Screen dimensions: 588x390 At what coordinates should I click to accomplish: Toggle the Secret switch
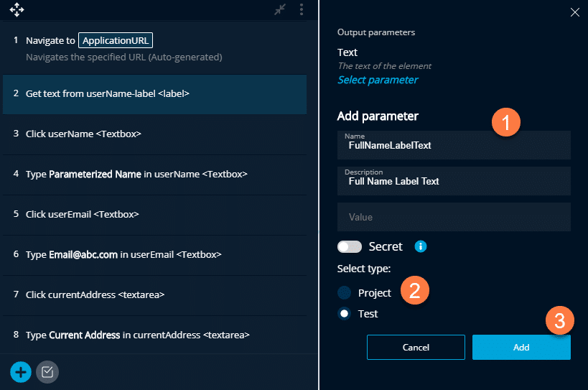click(350, 247)
